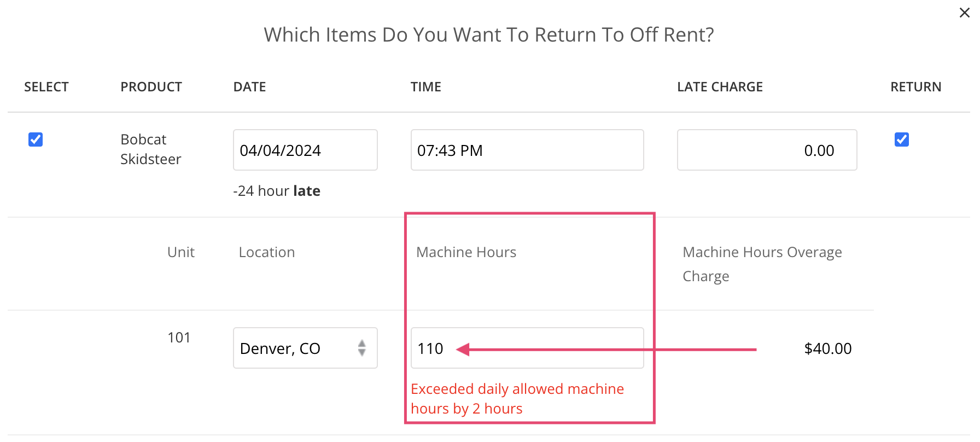Click the Machine Hours Overage Charge header
The image size is (980, 442).
pos(762,264)
